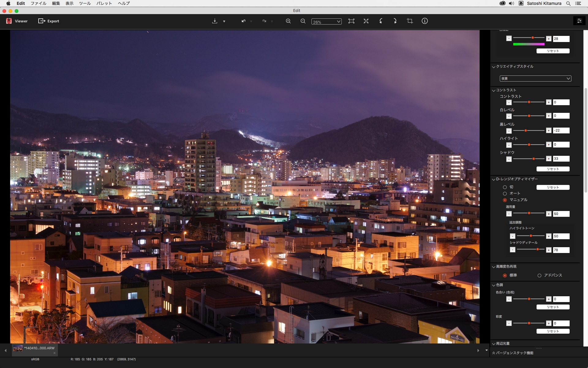Click the undo arrow icon

click(x=243, y=21)
